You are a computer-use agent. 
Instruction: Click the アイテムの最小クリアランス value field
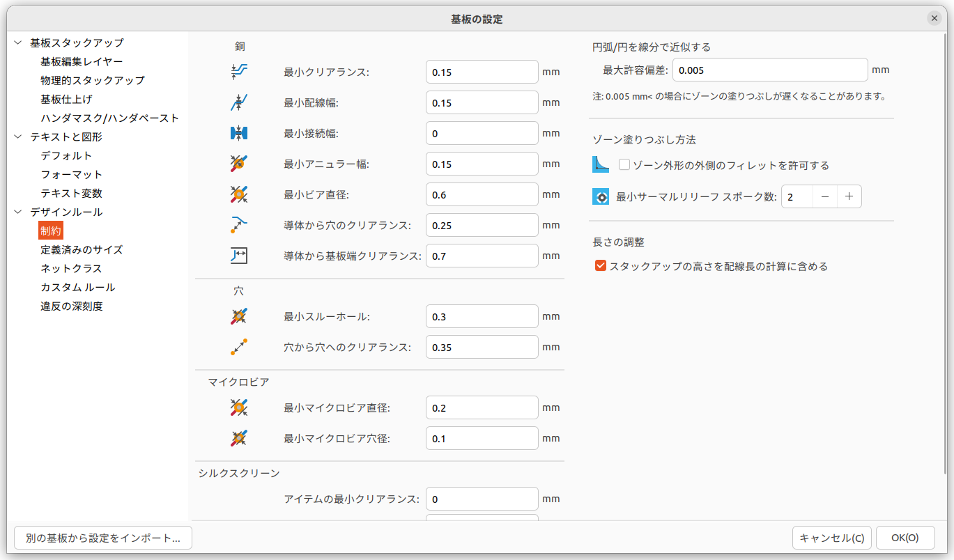pyautogui.click(x=482, y=499)
